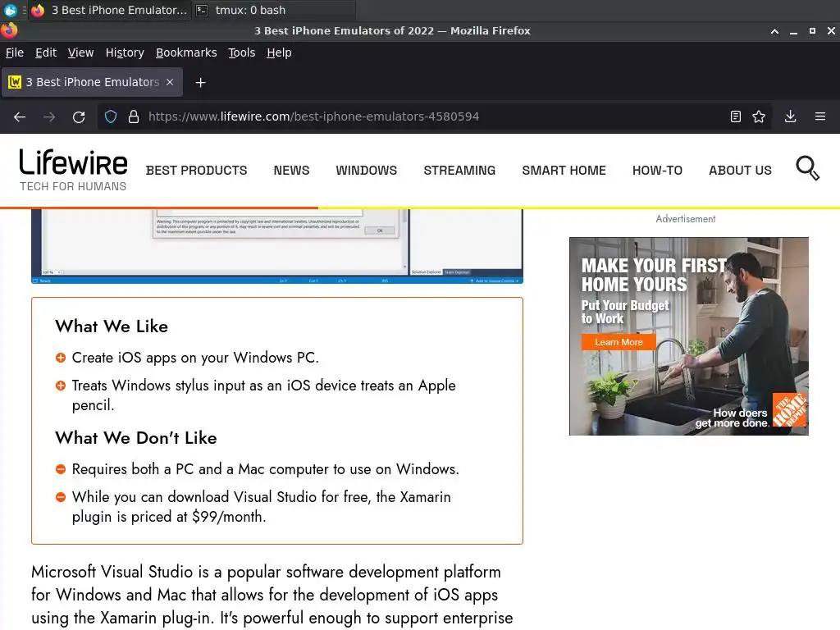Close the 3 Best iPhone Emulators tab
Image resolution: width=840 pixels, height=630 pixels.
tap(170, 82)
